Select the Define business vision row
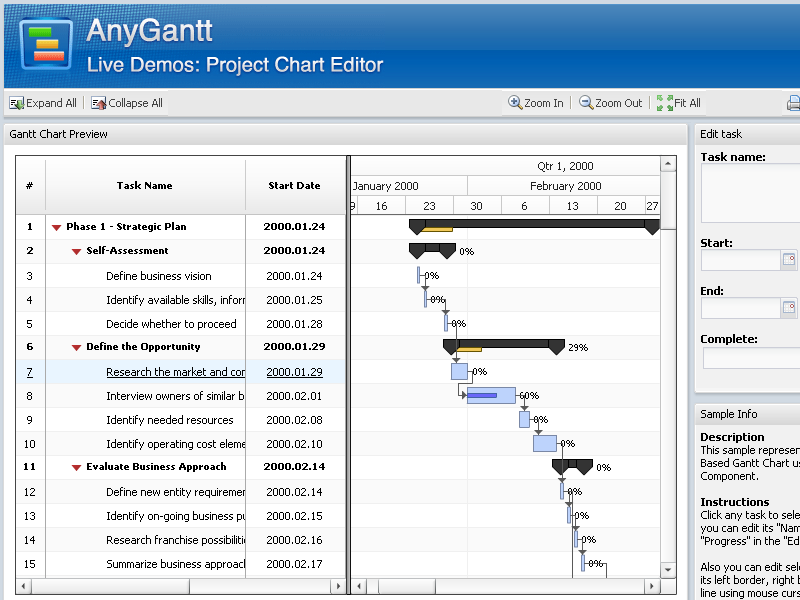Viewport: 800px width, 600px height. pyautogui.click(x=181, y=276)
